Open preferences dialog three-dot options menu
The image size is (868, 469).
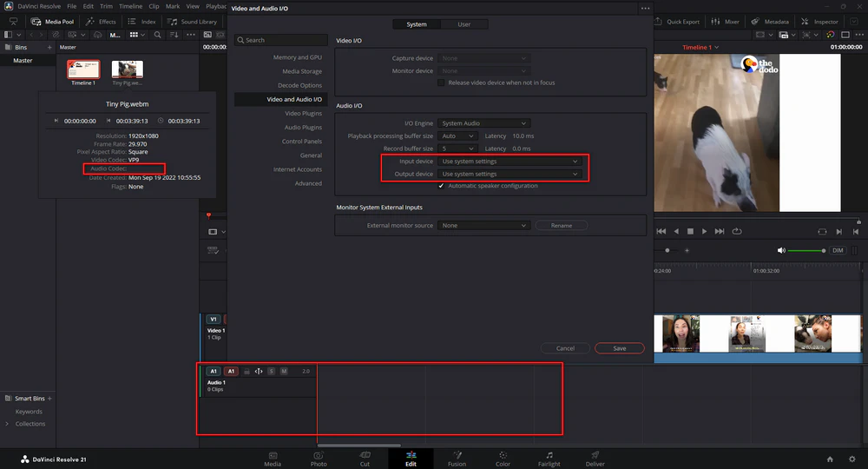645,9
